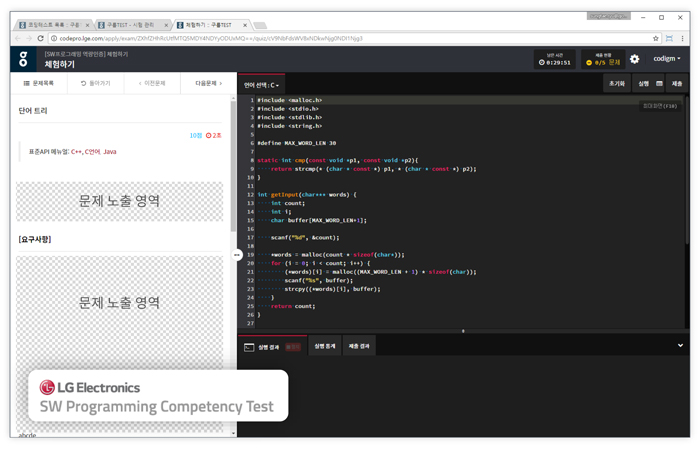Open the 문제목록 problem list

point(39,83)
